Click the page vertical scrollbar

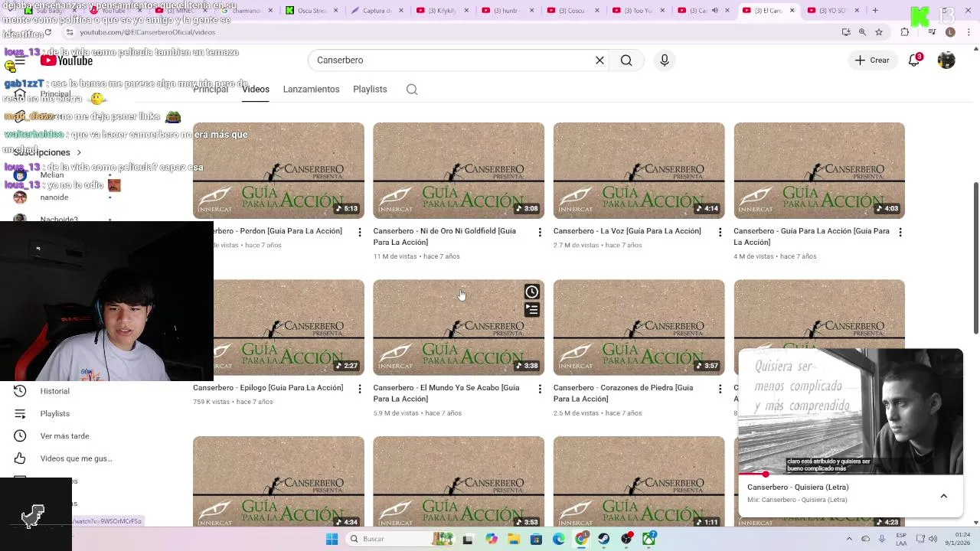975,259
